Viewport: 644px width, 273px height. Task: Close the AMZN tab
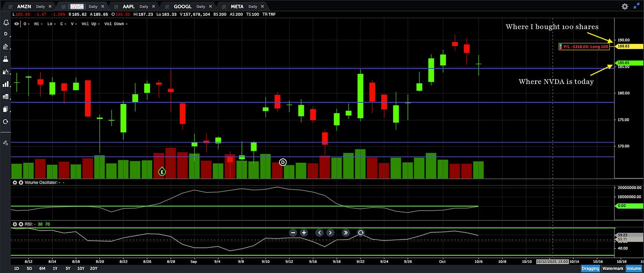pyautogui.click(x=50, y=7)
